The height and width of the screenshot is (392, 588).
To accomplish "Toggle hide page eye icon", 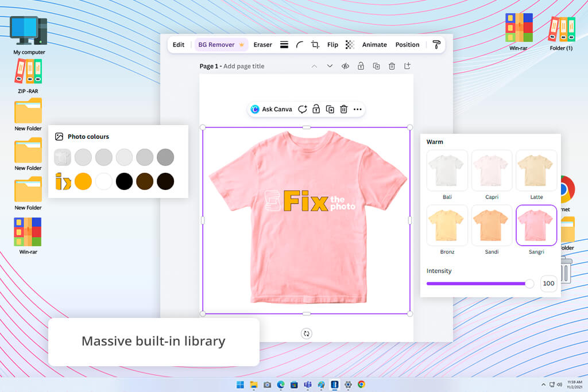I will point(345,66).
